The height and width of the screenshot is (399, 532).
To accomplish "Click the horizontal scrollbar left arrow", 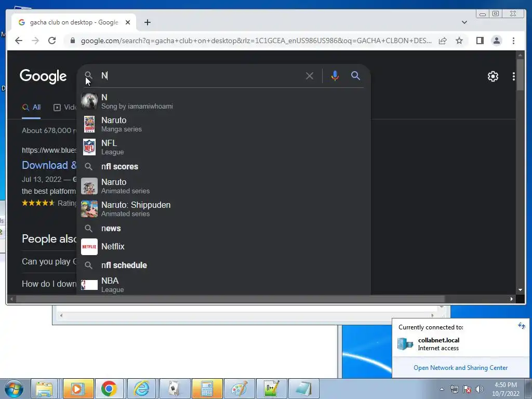I will pyautogui.click(x=12, y=299).
